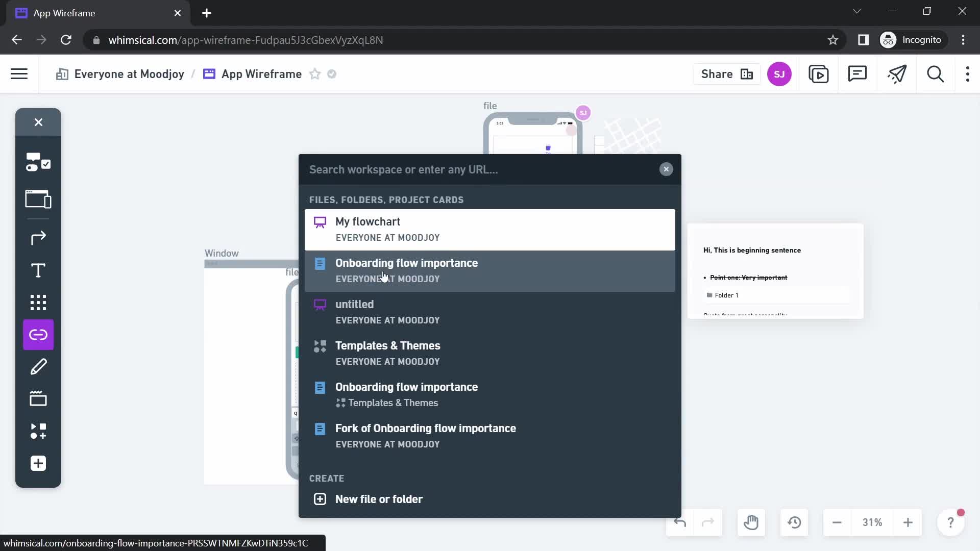Image resolution: width=980 pixels, height=551 pixels.
Task: Open the tab search dropdown arrow
Action: click(857, 11)
